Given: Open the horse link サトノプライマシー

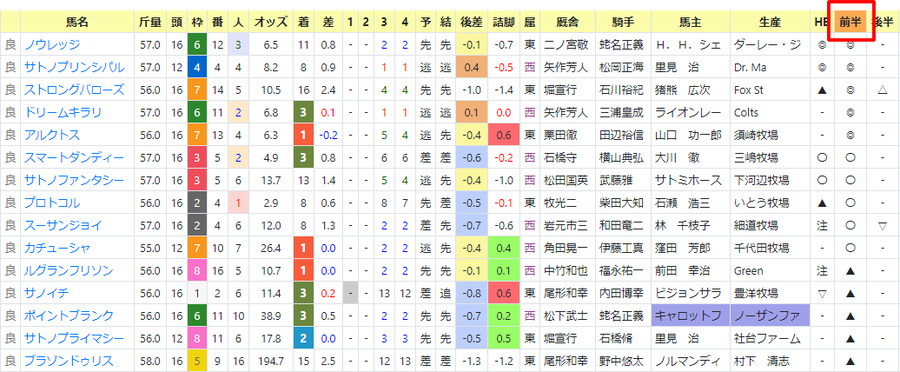Looking at the screenshot, I should (x=73, y=338).
